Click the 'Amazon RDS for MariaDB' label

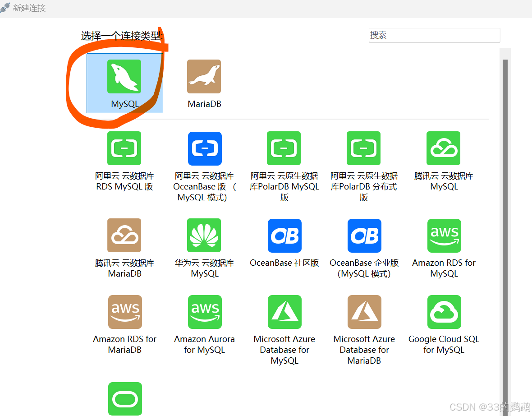pyautogui.click(x=124, y=344)
